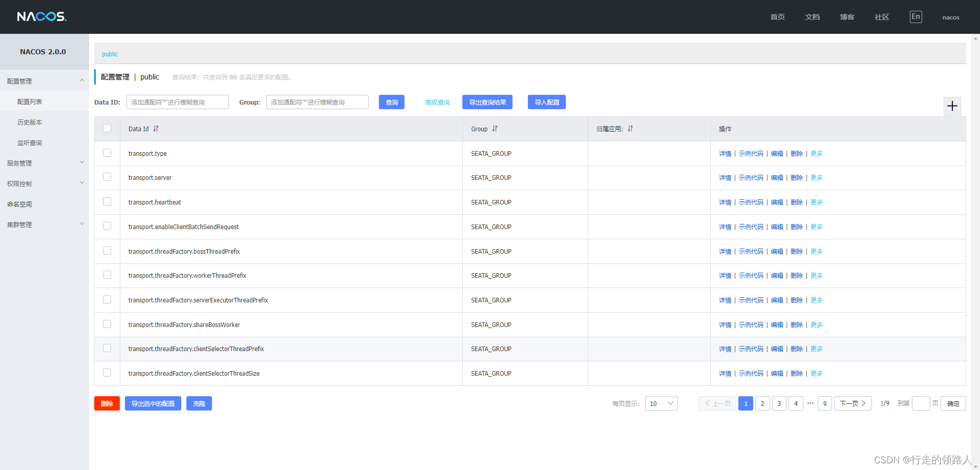Check the transport.type row checkbox

pyautogui.click(x=107, y=153)
